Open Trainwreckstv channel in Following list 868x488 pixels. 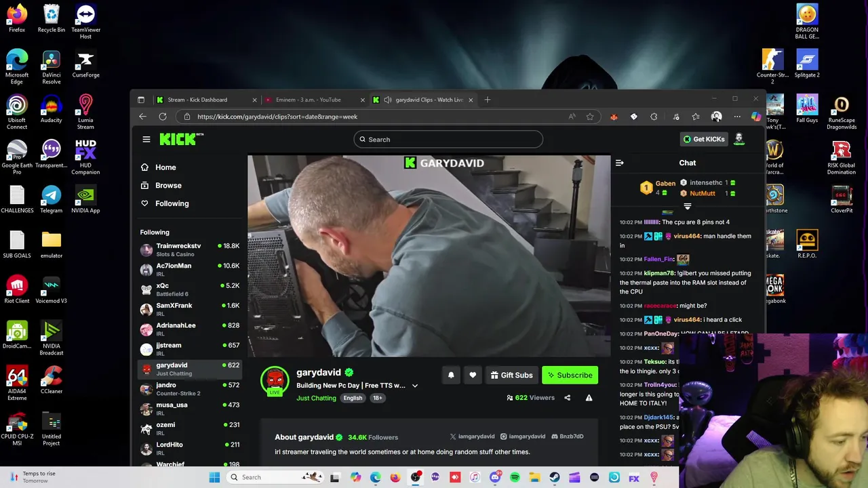coord(190,249)
